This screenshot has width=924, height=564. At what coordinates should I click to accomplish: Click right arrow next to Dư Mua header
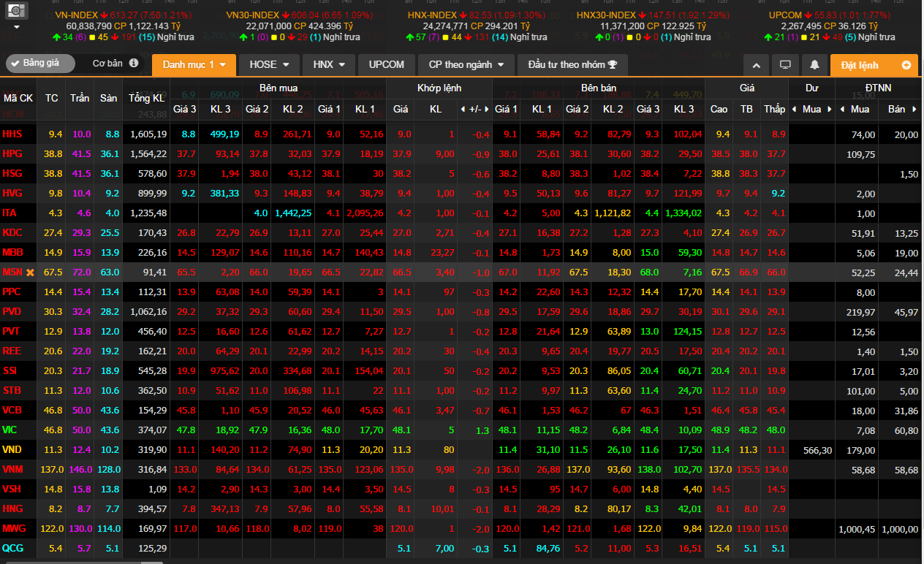[829, 110]
